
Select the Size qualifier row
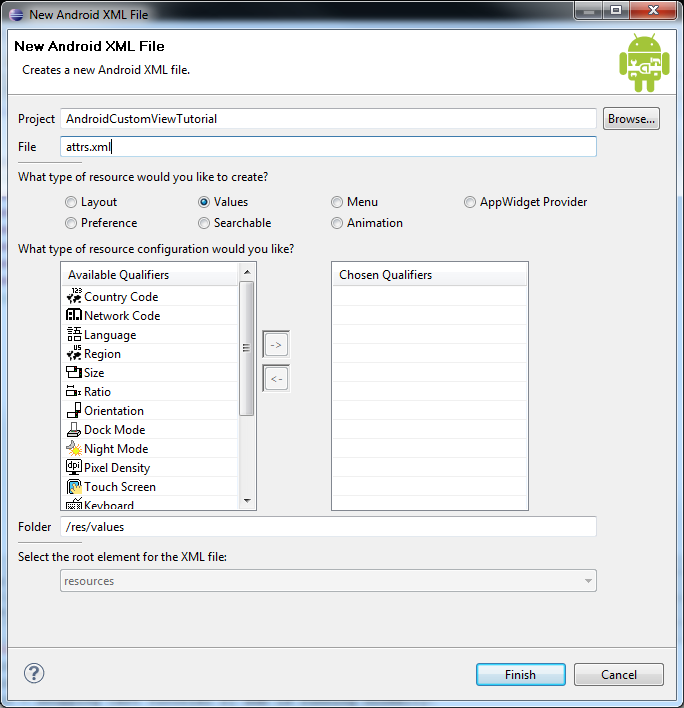[x=149, y=372]
